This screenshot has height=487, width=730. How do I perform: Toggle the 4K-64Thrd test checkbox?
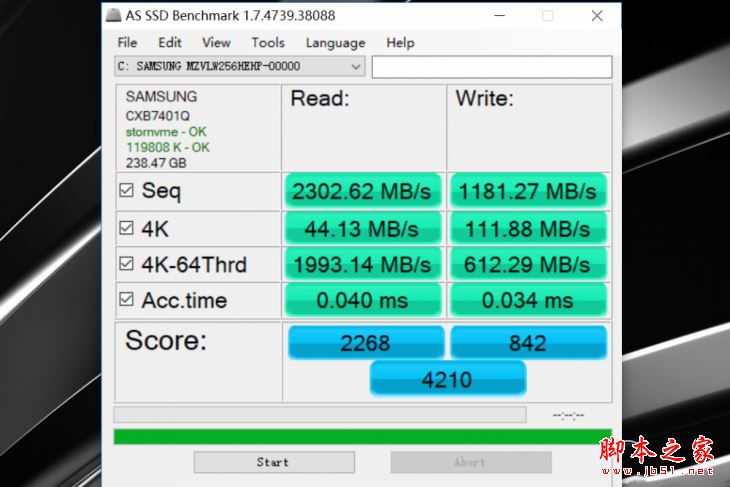tap(126, 264)
